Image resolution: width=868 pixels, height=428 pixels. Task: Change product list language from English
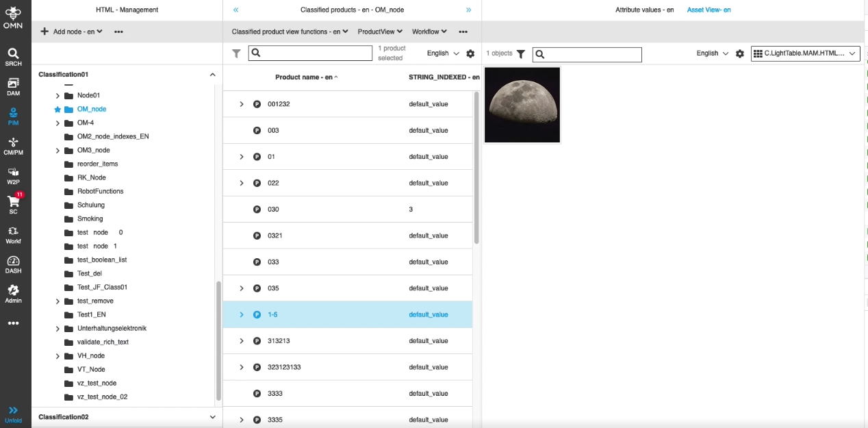(443, 53)
